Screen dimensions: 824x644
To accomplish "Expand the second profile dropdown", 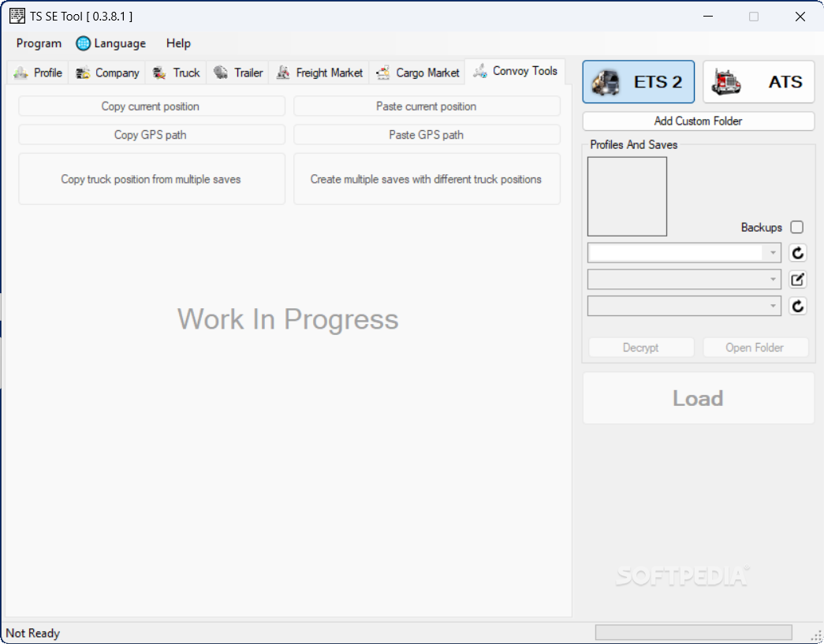I will [x=773, y=279].
